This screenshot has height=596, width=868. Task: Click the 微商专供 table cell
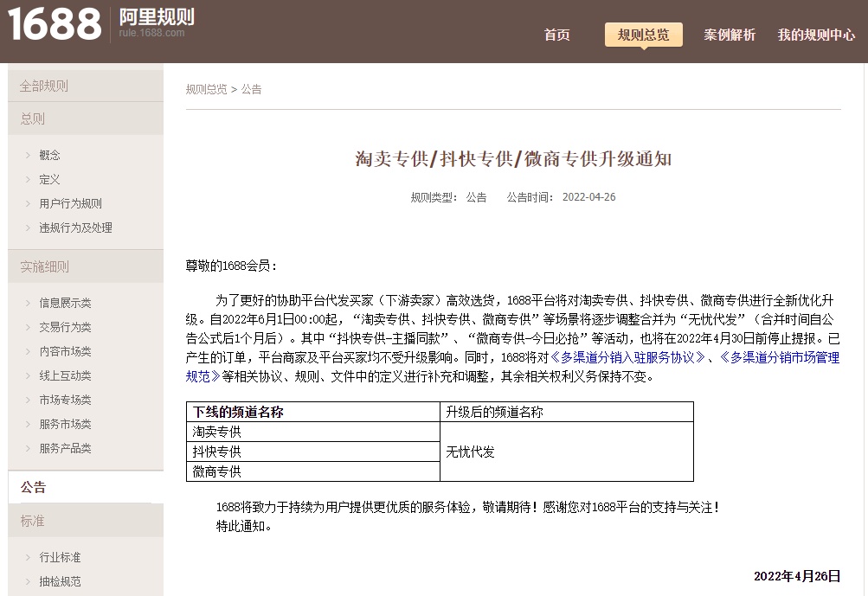(x=313, y=471)
